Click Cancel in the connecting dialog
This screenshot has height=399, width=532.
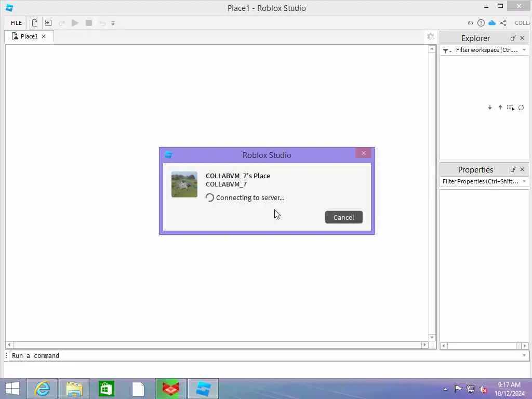(x=344, y=217)
